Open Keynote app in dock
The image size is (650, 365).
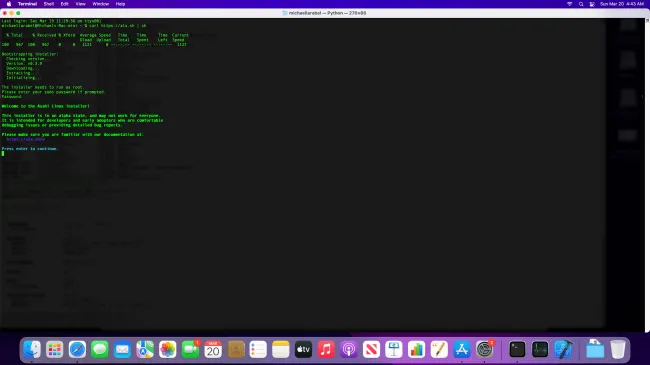(x=394, y=349)
